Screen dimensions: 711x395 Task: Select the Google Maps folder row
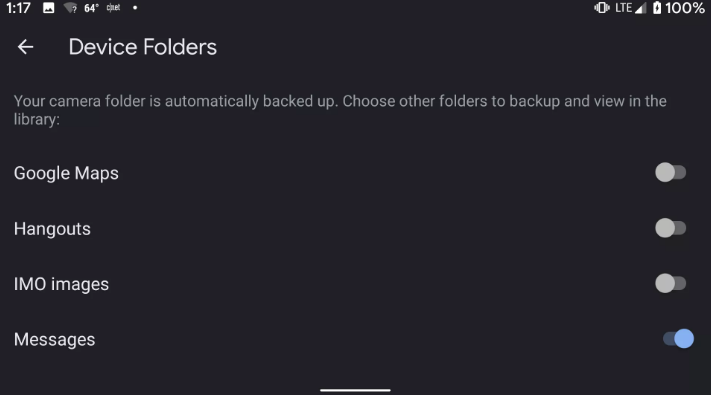pos(356,173)
